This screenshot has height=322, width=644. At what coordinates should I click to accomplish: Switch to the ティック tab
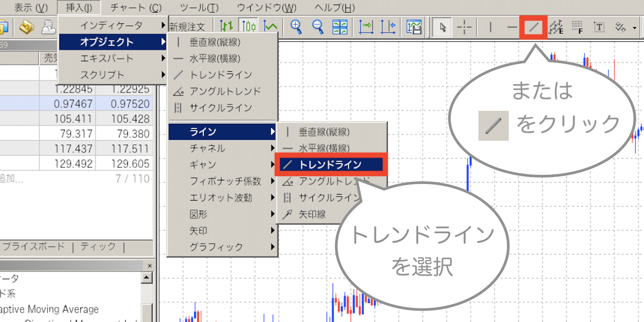click(98, 247)
